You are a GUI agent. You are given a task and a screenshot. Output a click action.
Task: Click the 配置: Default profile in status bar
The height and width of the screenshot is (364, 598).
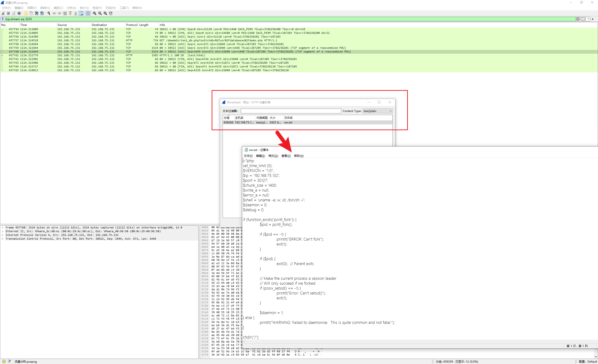click(587, 362)
